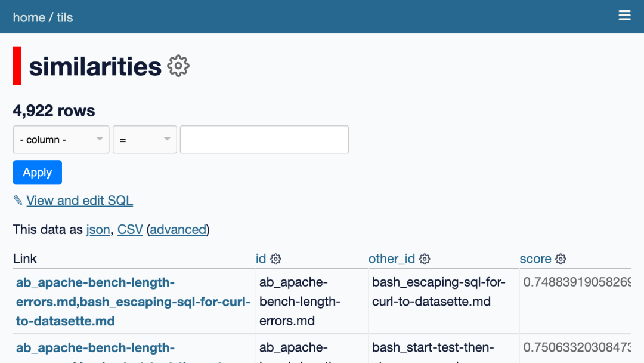Click the filter value text field

click(264, 140)
